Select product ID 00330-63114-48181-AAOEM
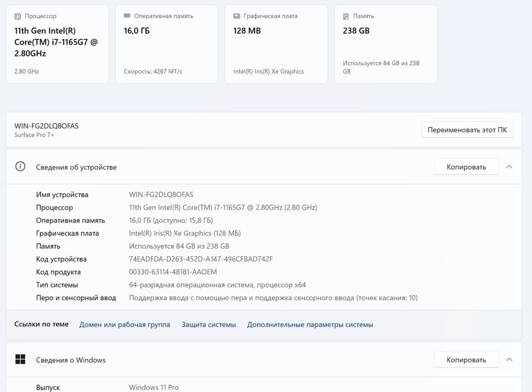The image size is (532, 392). click(x=173, y=272)
